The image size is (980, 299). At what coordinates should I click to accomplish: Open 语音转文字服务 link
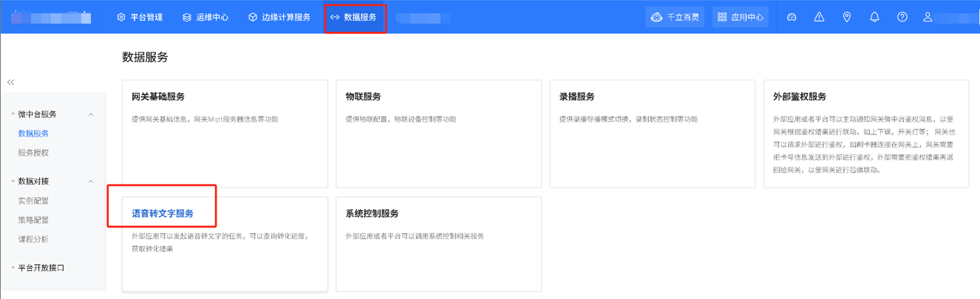pyautogui.click(x=163, y=213)
